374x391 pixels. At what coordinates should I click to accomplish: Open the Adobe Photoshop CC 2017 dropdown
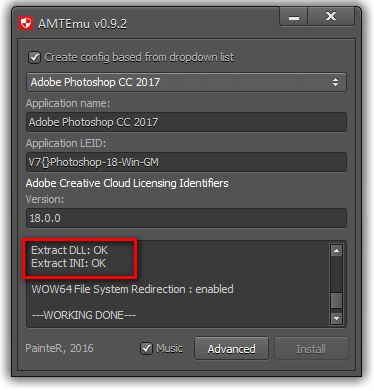point(186,82)
